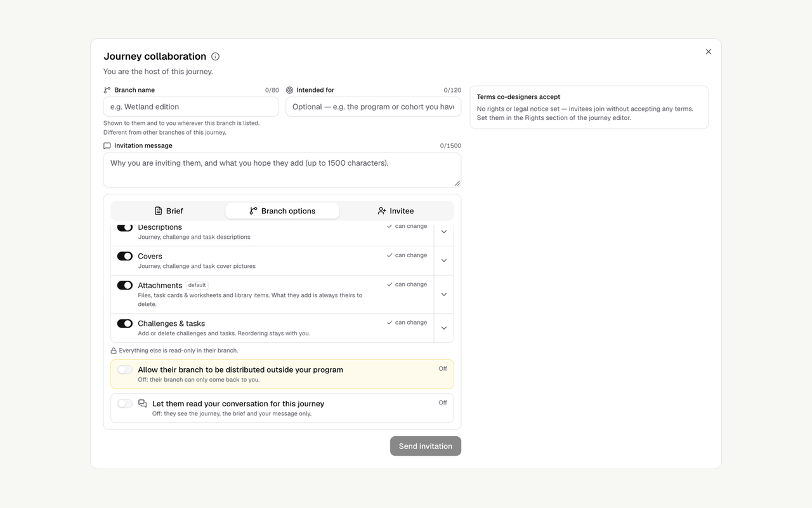The image size is (812, 508).
Task: Toggle off the Covers switch
Action: point(125,256)
